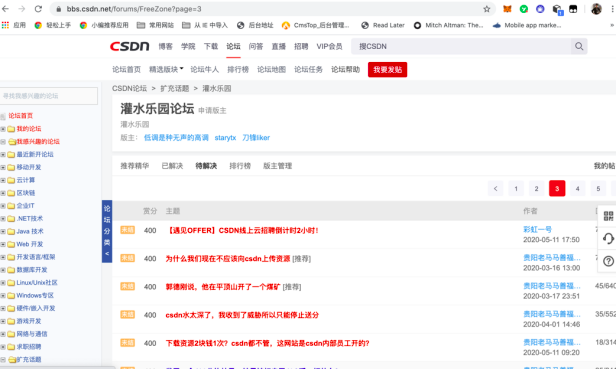
Task: Click the 搜CSDN search field
Action: pyautogui.click(x=461, y=46)
